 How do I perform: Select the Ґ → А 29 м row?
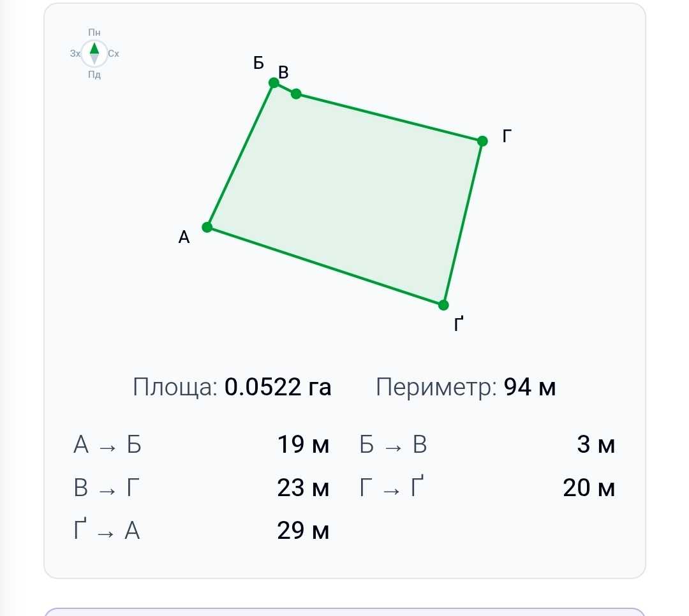[x=201, y=529]
